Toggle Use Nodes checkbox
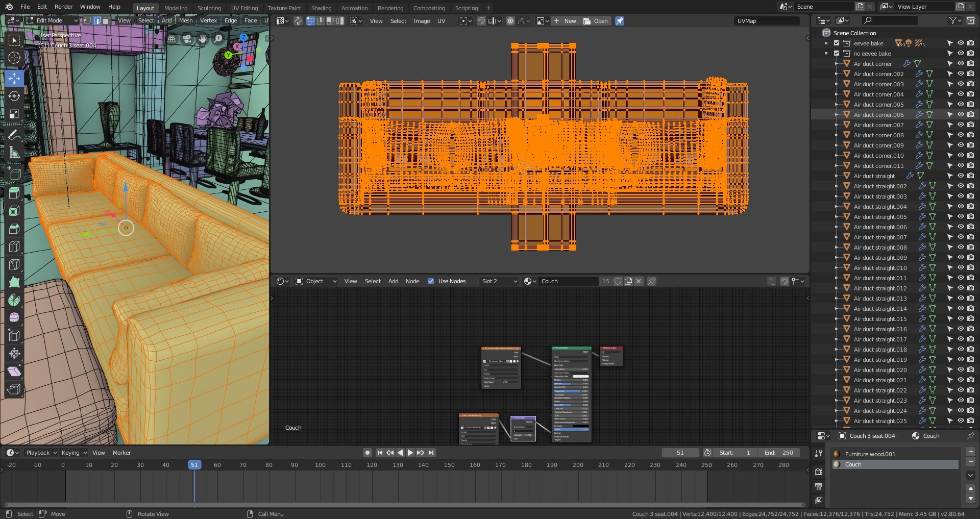 (x=431, y=281)
